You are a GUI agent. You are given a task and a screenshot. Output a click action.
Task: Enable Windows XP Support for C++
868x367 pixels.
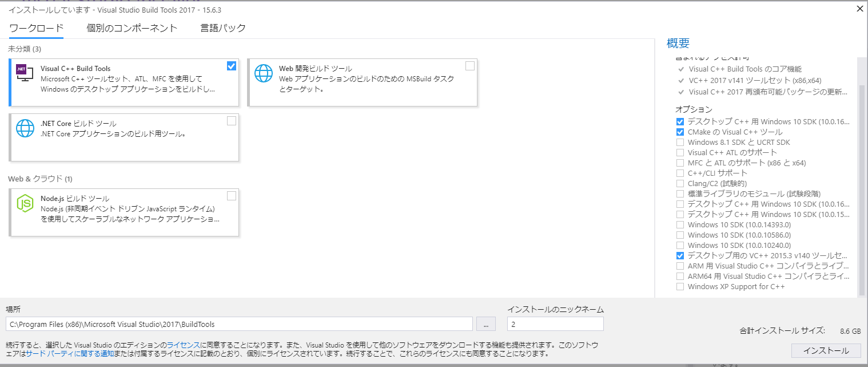click(x=680, y=286)
